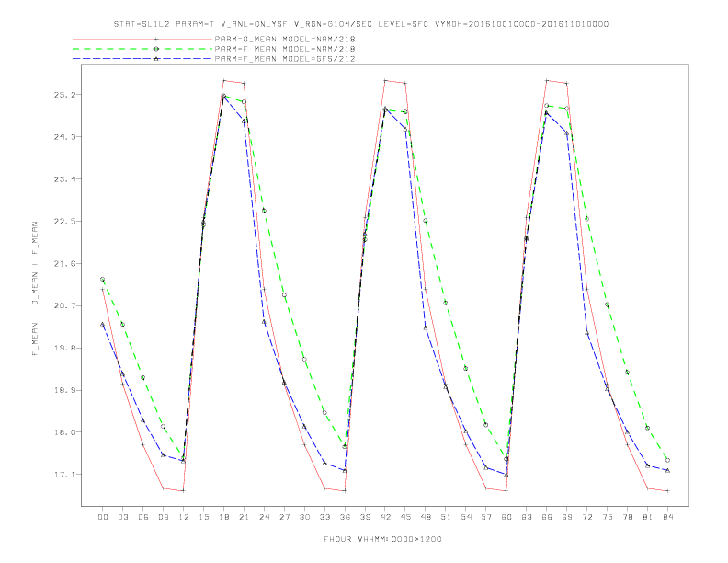Viewport: 728px width, 563px height.
Task: Click y-axis tick value 21.6
Action: point(64,264)
